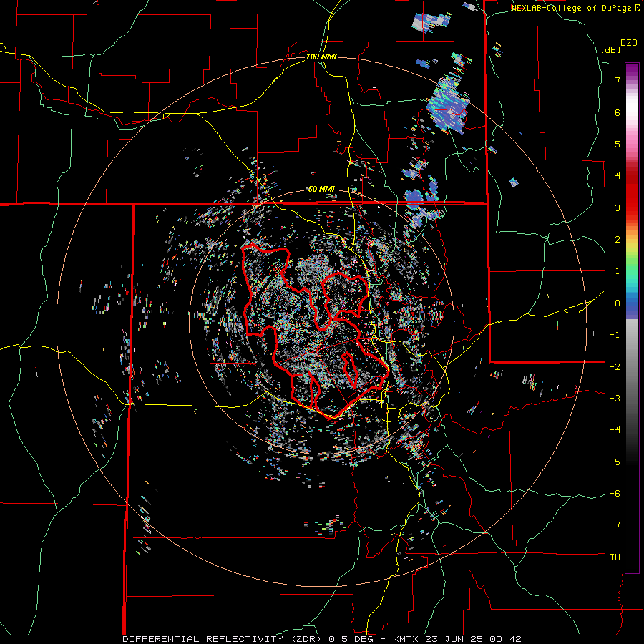Select the -6 value on the color scale
Viewport: 644px width, 644px height.
coord(615,493)
